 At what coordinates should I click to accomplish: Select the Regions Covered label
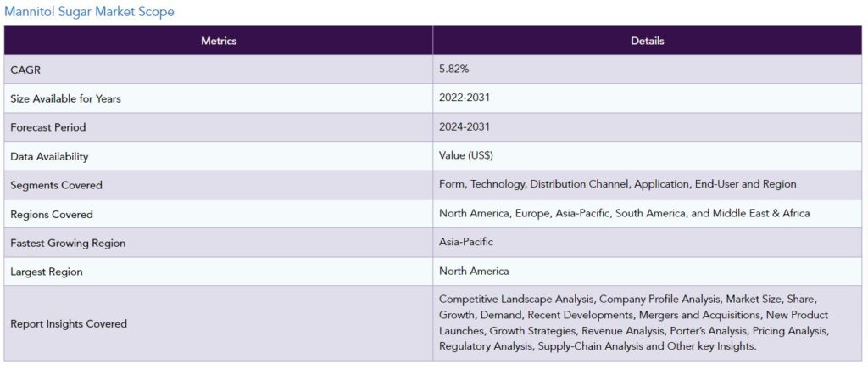coord(52,214)
